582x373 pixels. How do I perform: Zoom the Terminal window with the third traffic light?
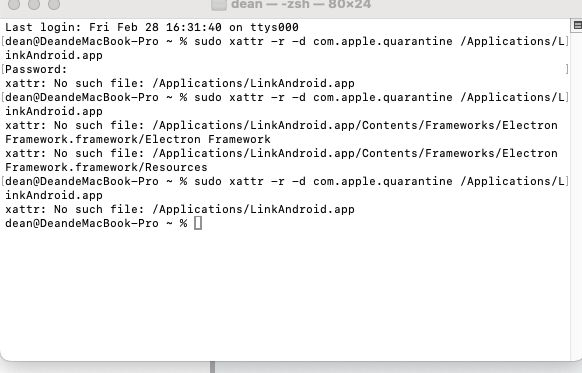coord(54,4)
